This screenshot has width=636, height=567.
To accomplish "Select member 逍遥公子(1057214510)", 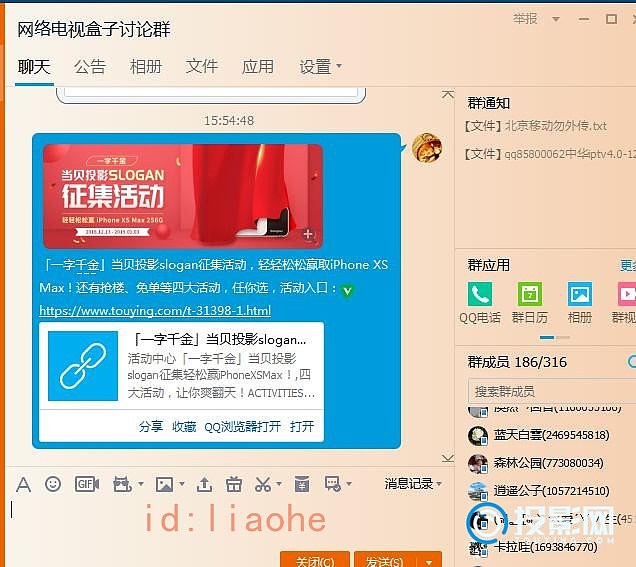I will click(551, 491).
